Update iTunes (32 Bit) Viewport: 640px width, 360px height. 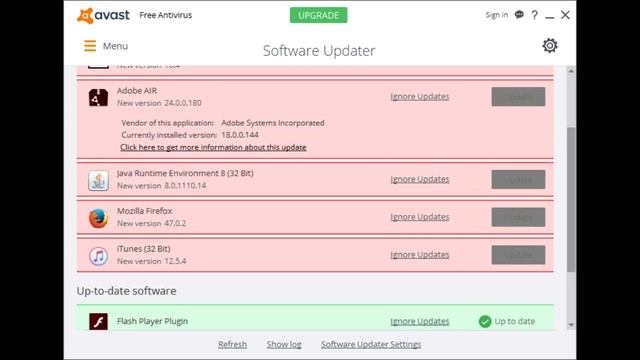click(518, 255)
